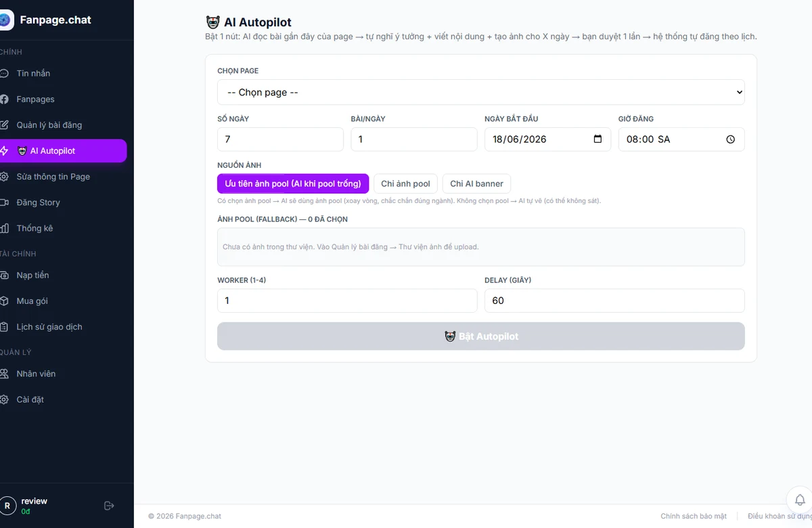Go to Fanpages in sidebar

click(63, 100)
